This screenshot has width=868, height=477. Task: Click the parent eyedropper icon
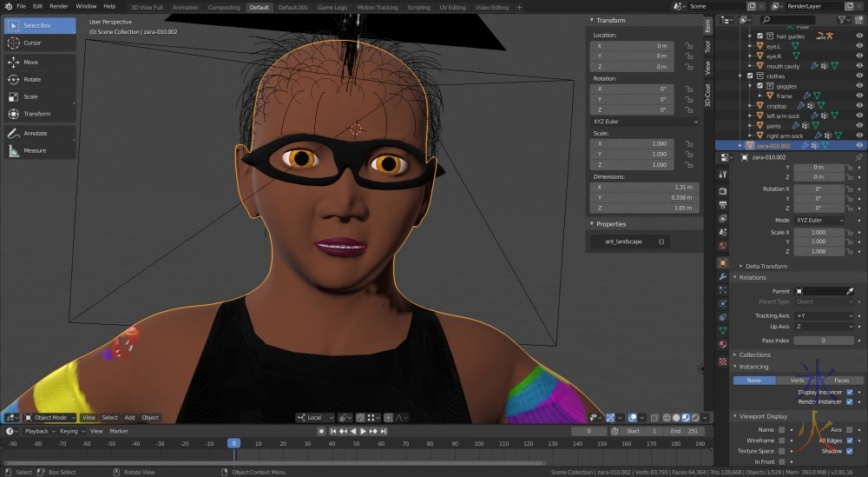850,291
